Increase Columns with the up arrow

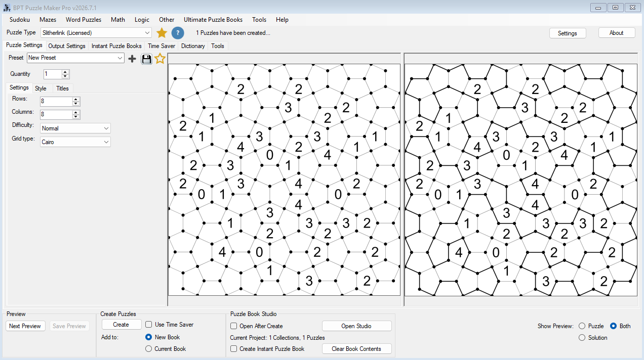(x=76, y=113)
